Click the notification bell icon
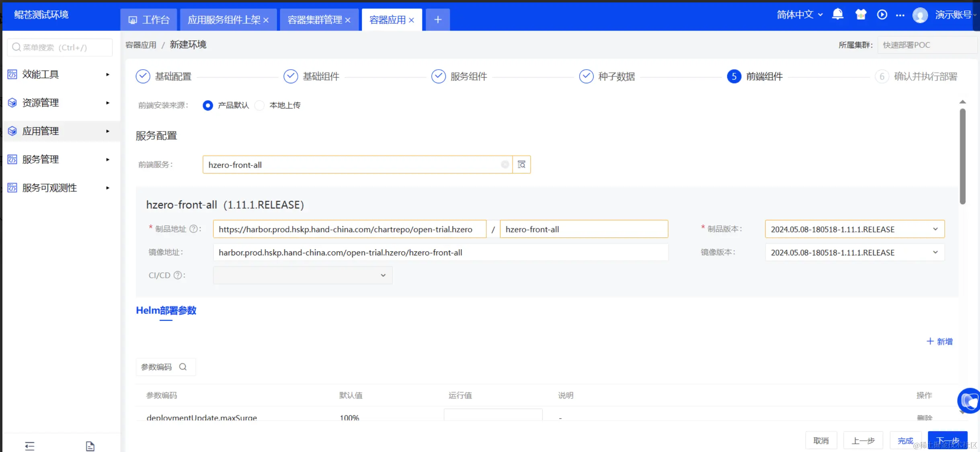980x452 pixels. (837, 14)
